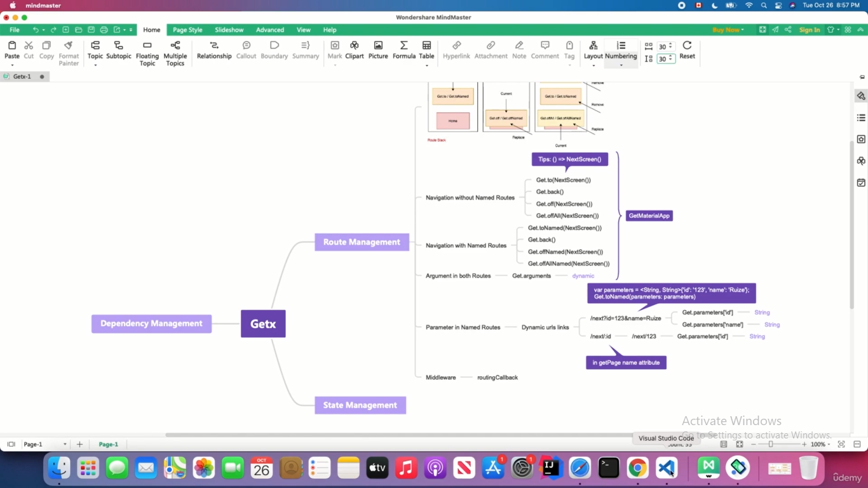Expand the Paste dropdown
The width and height of the screenshot is (868, 488).
(x=12, y=65)
